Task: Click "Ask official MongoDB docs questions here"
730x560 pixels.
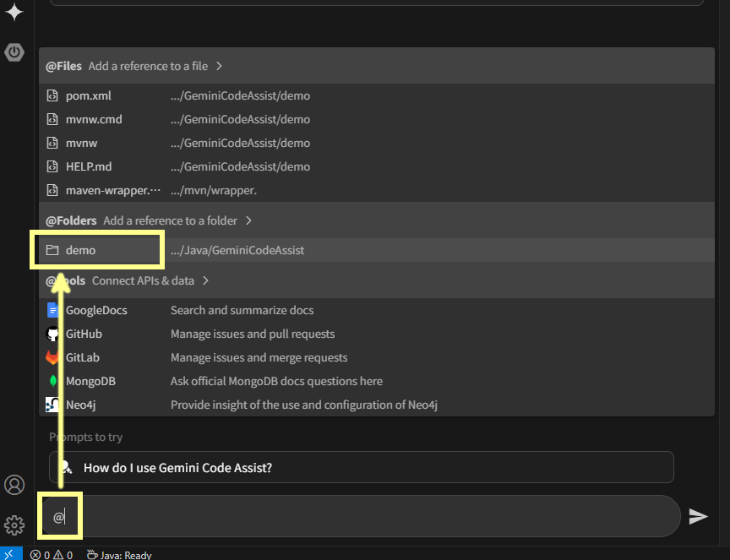Action: pos(276,381)
